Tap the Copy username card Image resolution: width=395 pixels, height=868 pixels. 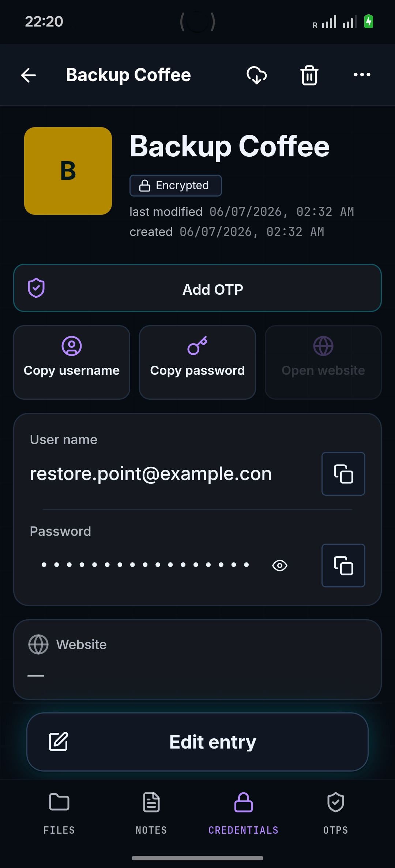72,362
